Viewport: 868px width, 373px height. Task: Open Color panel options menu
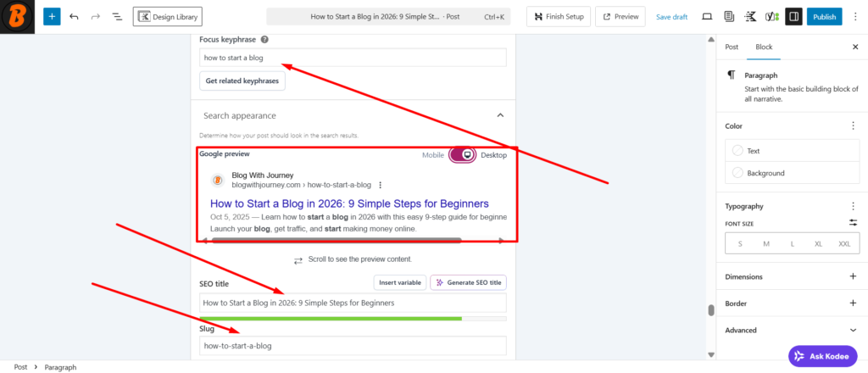pos(853,126)
